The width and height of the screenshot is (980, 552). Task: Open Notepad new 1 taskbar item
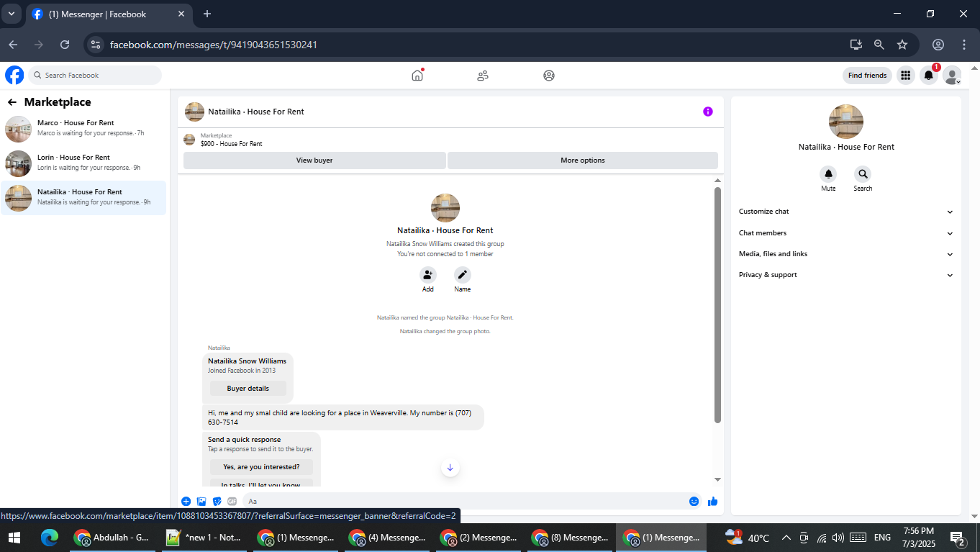pyautogui.click(x=204, y=538)
